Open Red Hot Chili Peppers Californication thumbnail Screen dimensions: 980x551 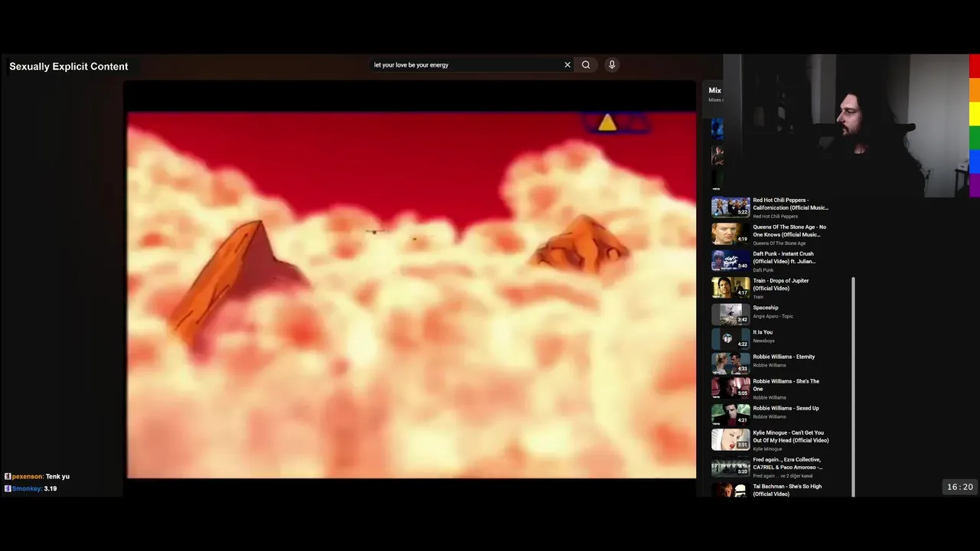(730, 207)
